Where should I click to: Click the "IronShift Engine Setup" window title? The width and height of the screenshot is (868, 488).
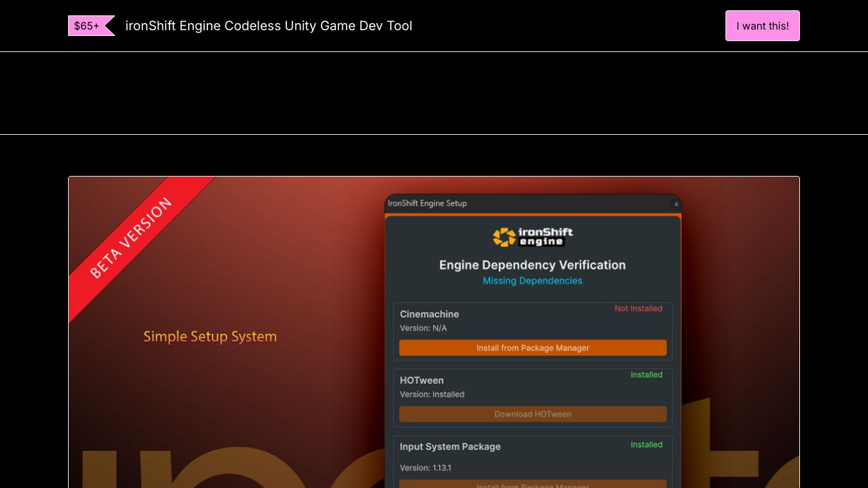pos(427,203)
